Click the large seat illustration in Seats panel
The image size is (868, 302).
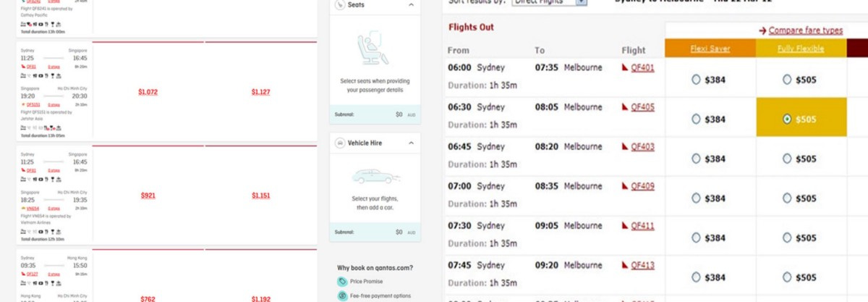[373, 49]
